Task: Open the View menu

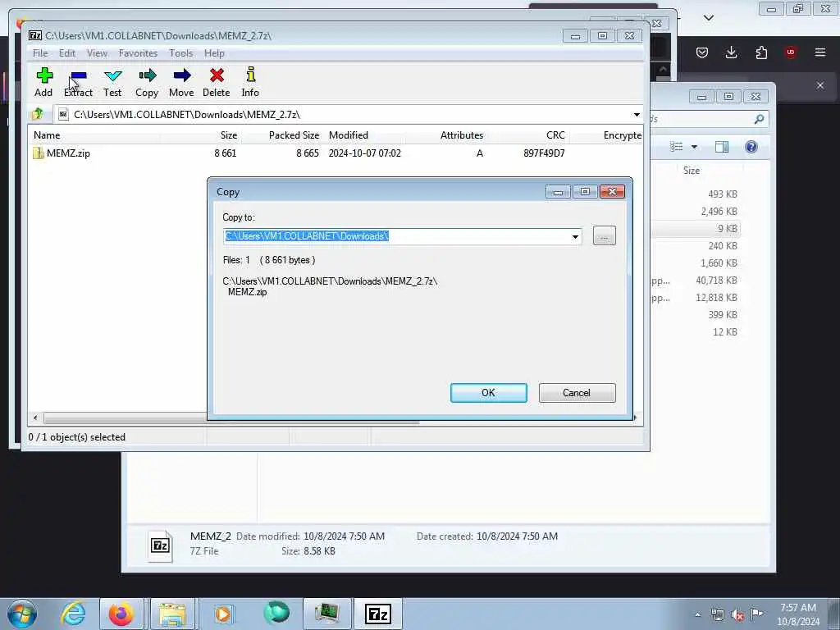Action: (97, 53)
